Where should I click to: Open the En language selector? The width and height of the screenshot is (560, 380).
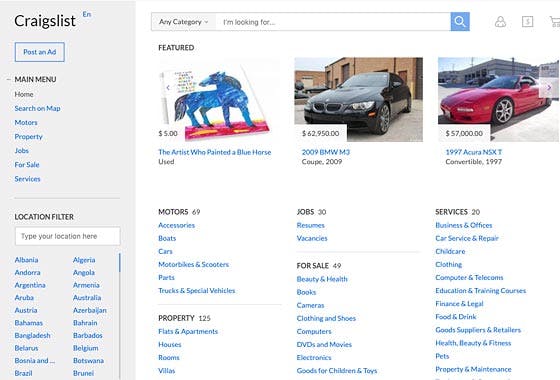[x=87, y=14]
